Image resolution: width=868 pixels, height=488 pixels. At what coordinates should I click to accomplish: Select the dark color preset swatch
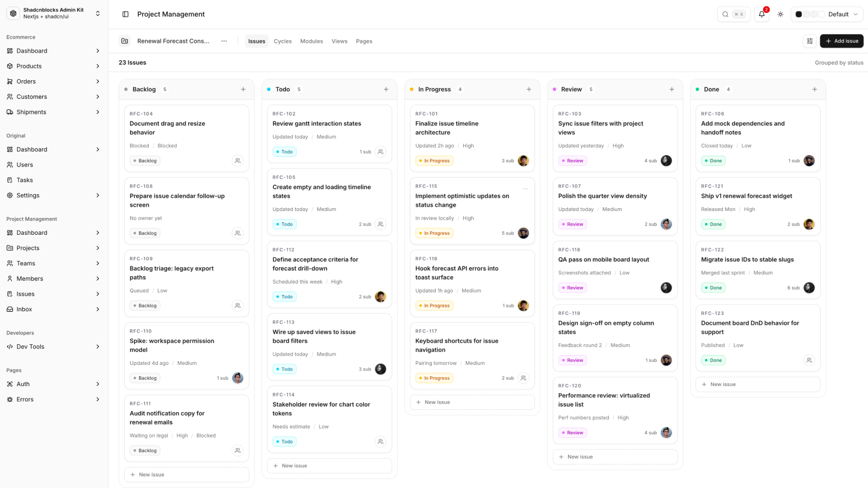pyautogui.click(x=799, y=14)
